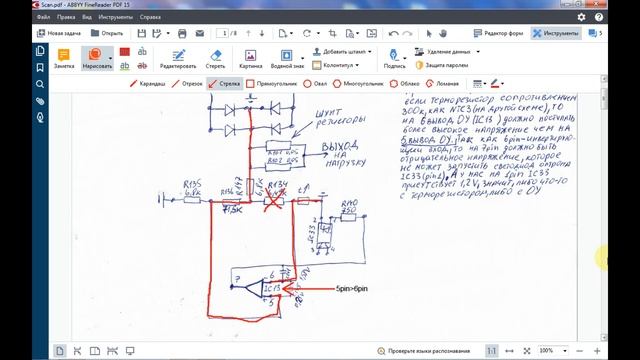Expand the Водяной знак dropdown arrow
The width and height of the screenshot is (640, 360).
click(302, 58)
